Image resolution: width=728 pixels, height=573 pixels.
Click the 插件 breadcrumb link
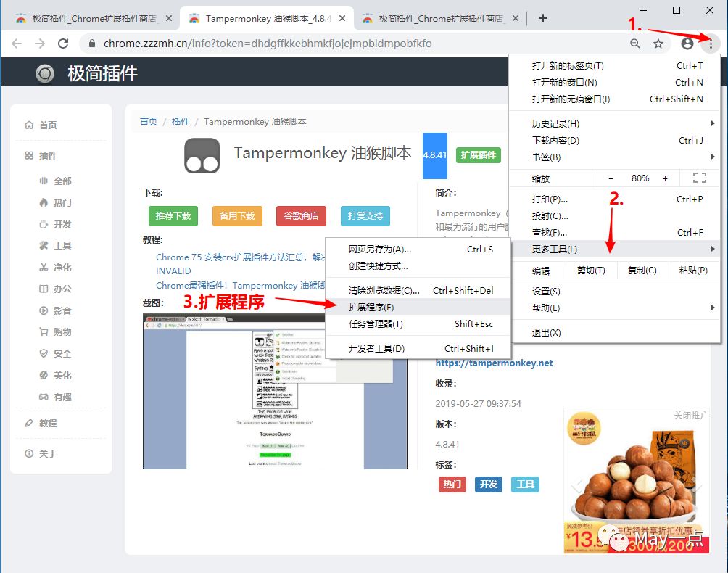181,122
